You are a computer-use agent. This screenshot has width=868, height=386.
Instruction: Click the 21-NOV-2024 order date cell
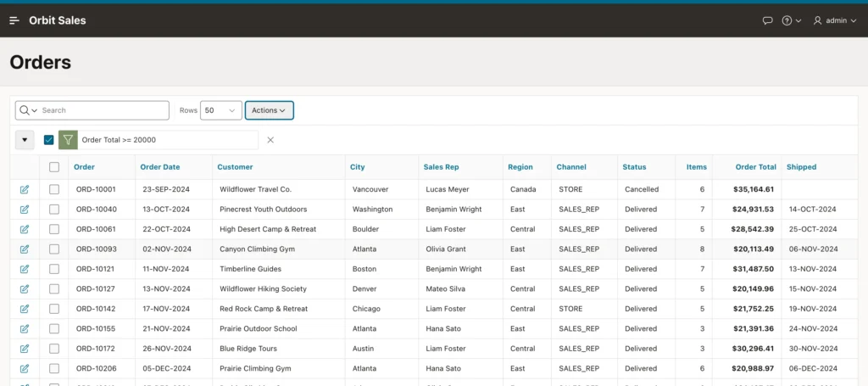pos(166,329)
